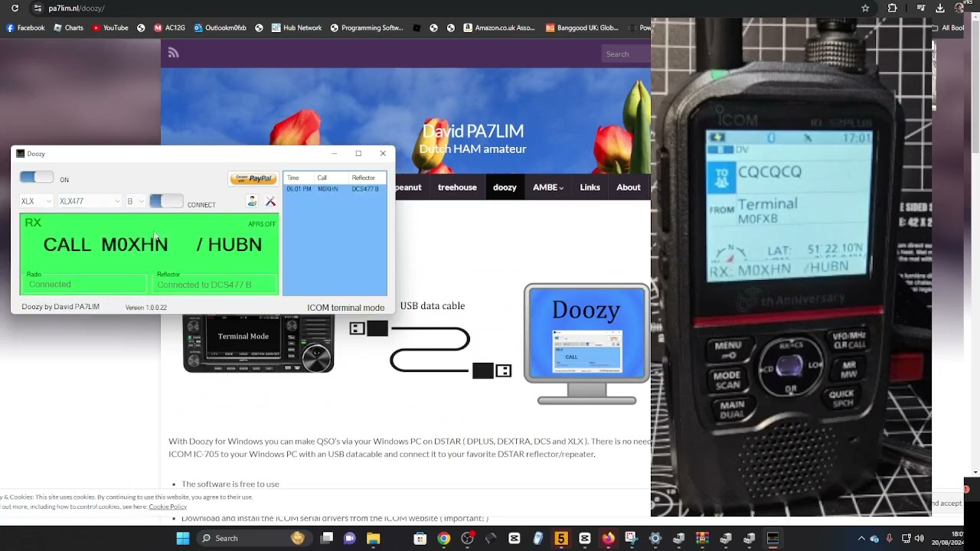The height and width of the screenshot is (551, 980).
Task: Open the Hub Network bookmark
Action: click(x=296, y=28)
